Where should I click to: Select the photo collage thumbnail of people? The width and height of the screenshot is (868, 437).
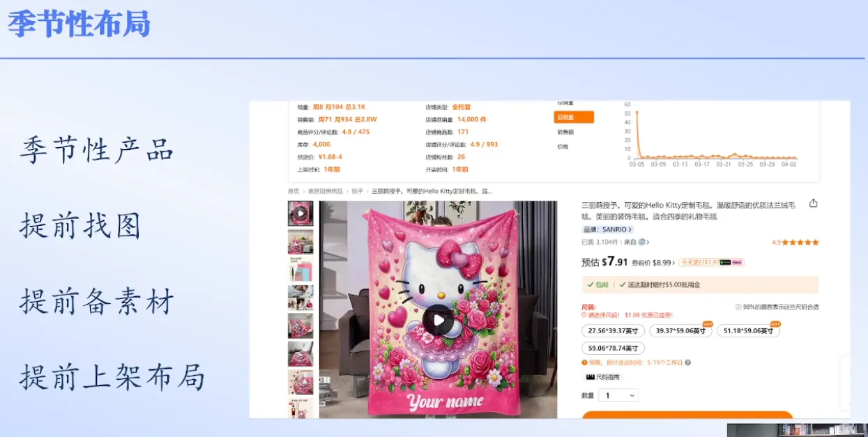(300, 298)
